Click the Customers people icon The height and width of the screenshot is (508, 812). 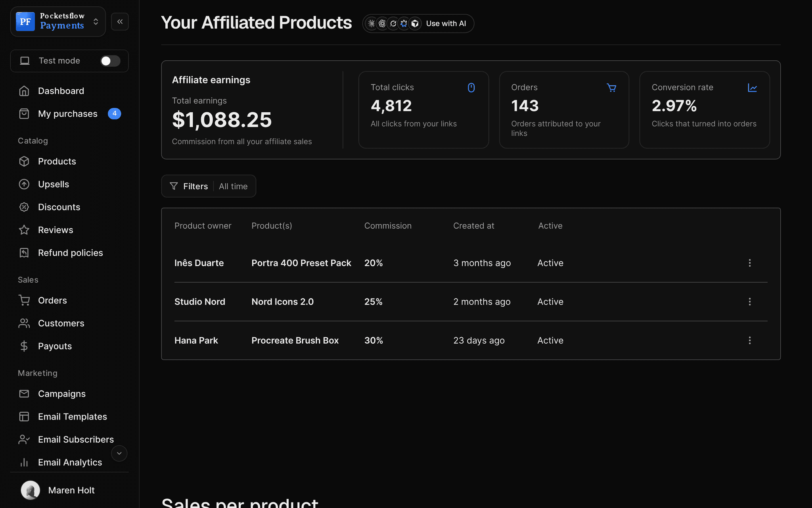(24, 323)
